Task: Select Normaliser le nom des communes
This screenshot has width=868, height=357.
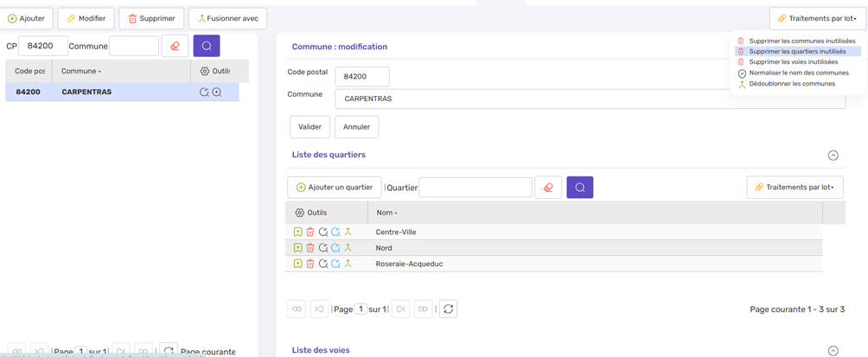Action: 798,73
